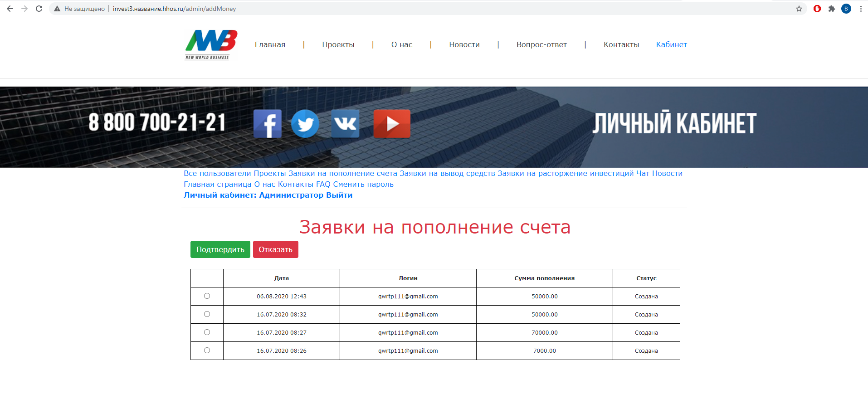Open the Facebook social icon

[x=268, y=123]
